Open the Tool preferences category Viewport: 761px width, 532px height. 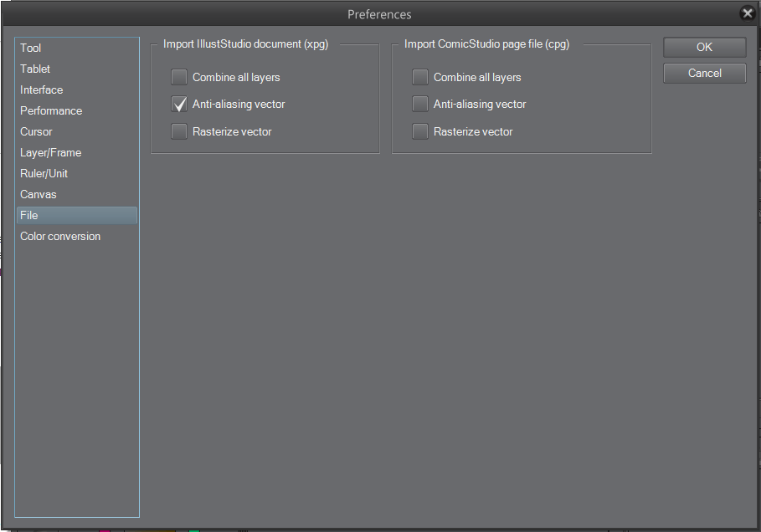77,48
